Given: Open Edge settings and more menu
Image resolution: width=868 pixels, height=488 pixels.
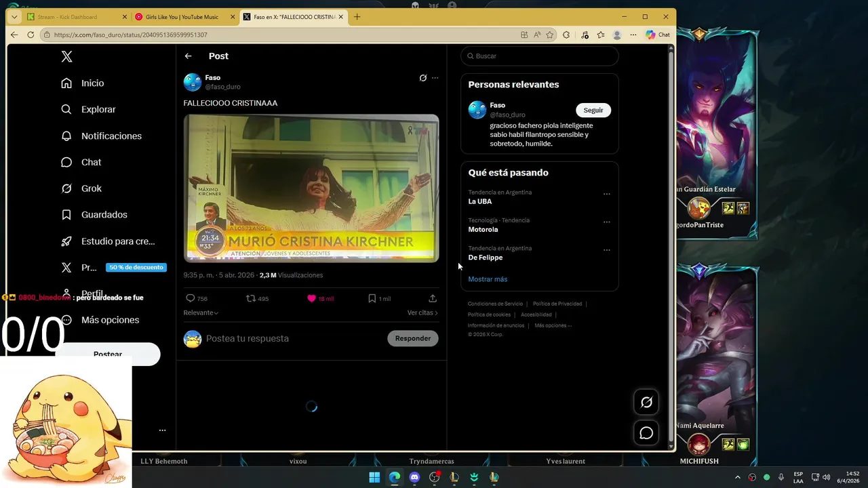Looking at the screenshot, I should pos(633,35).
